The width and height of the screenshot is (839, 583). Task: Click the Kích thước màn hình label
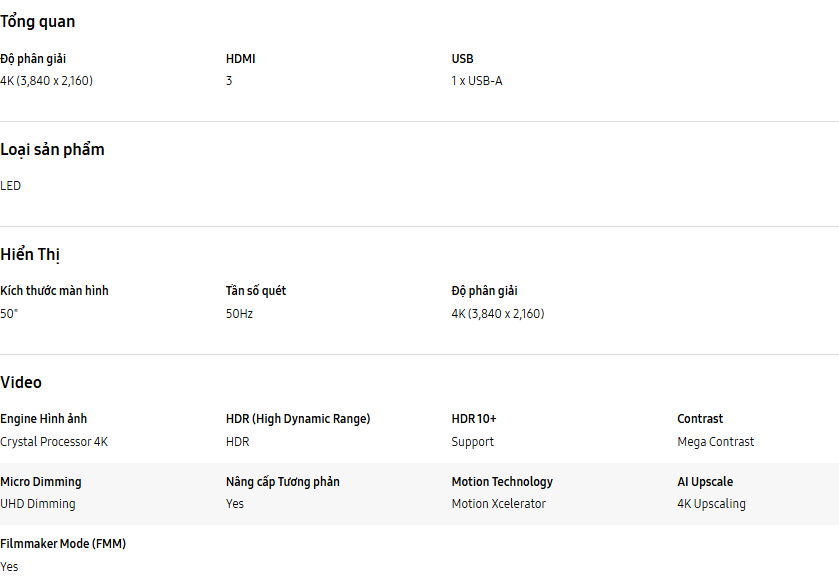[54, 291]
